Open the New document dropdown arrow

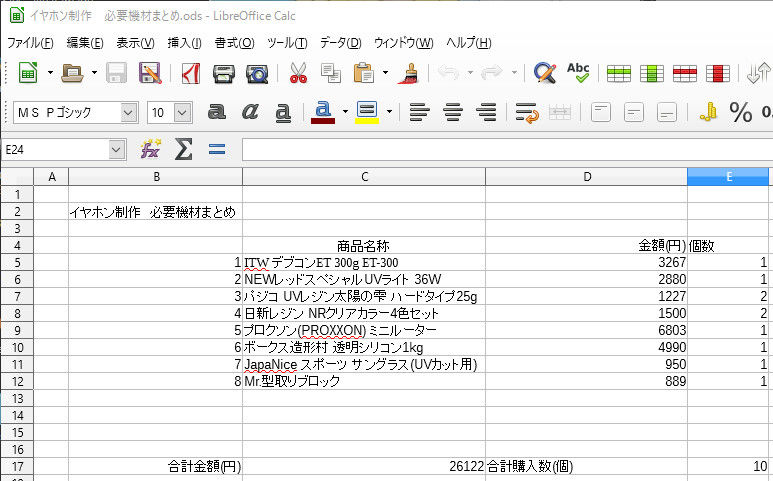[x=50, y=73]
